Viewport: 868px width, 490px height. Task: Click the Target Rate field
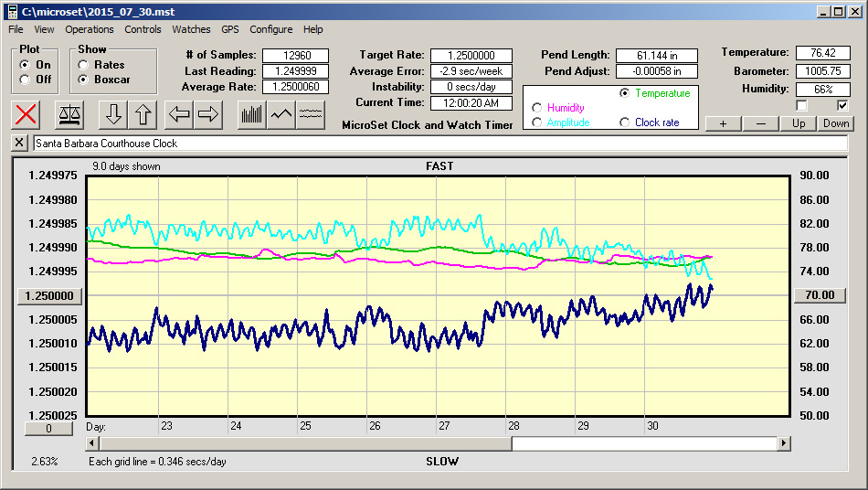coord(471,56)
